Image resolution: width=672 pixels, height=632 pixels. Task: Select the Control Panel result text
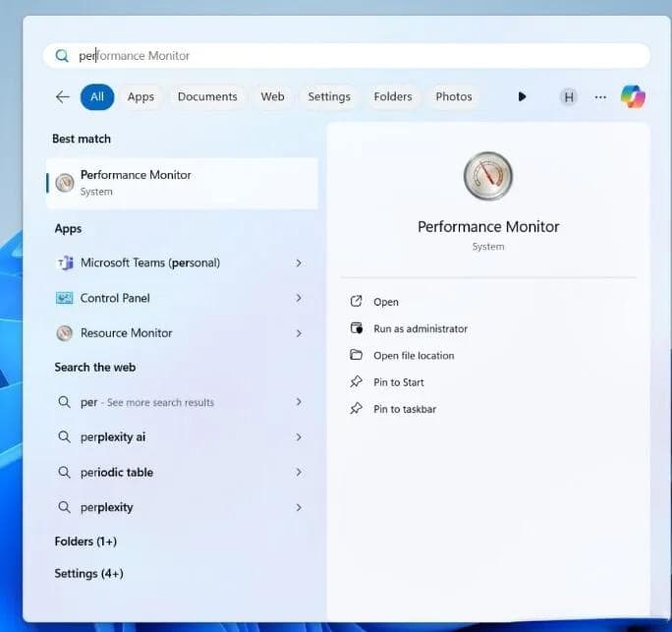(115, 298)
